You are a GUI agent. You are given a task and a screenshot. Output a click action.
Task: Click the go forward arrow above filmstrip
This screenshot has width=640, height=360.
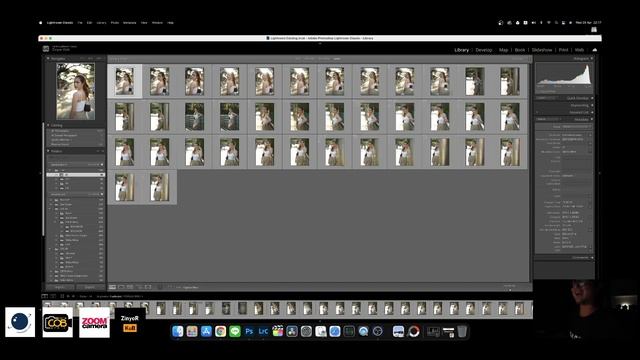73,296
